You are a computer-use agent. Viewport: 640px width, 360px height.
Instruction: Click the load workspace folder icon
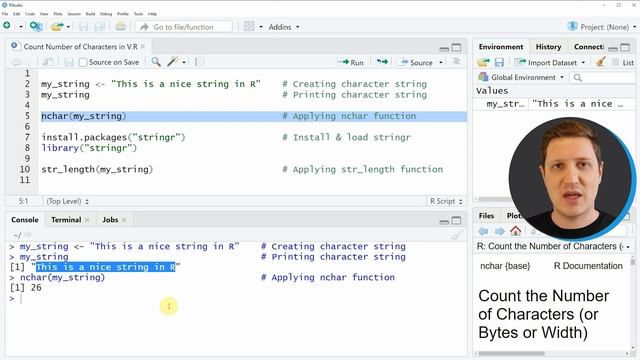tap(483, 62)
